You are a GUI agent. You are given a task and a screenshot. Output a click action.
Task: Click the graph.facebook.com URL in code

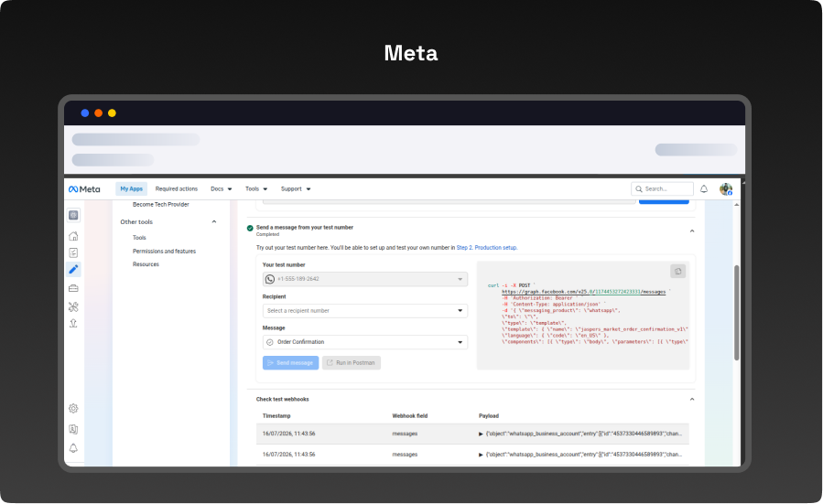click(584, 292)
